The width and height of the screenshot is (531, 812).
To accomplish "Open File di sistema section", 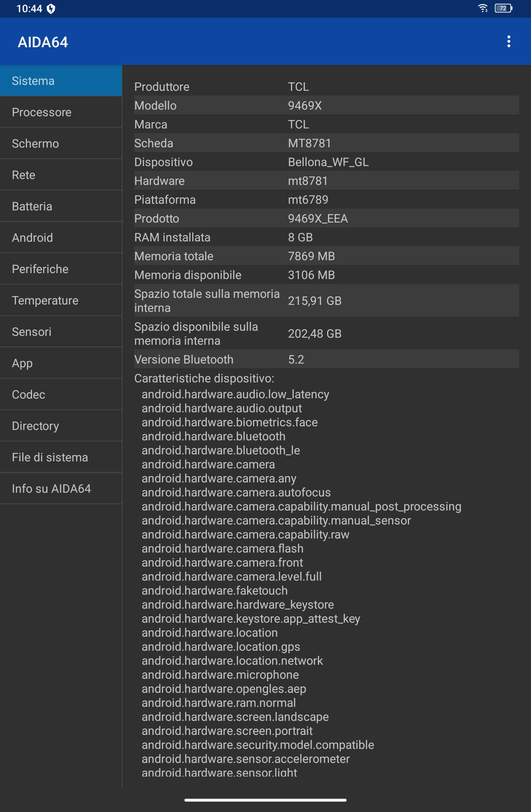I will tap(61, 457).
